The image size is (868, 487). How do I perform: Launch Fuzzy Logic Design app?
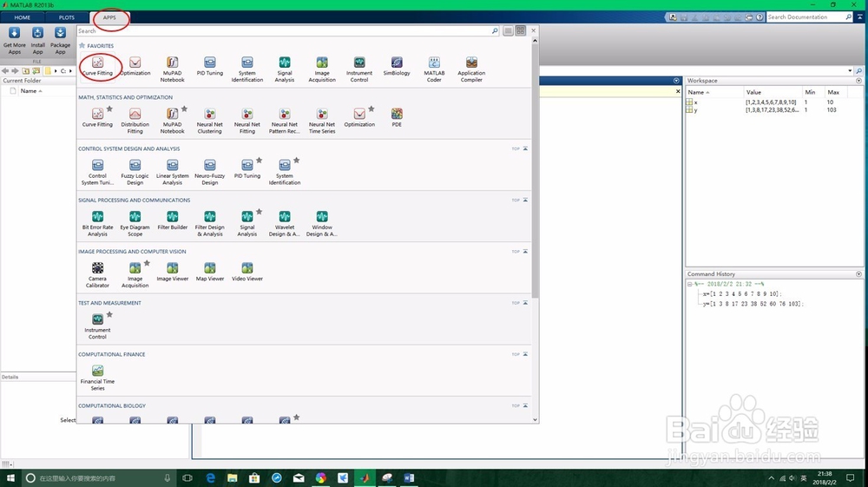tap(135, 172)
